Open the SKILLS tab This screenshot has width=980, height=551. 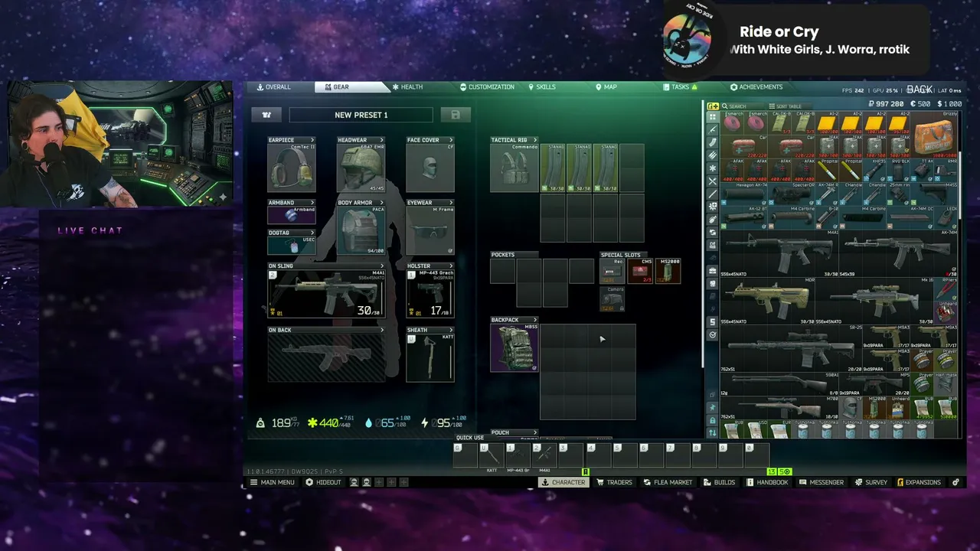point(542,87)
